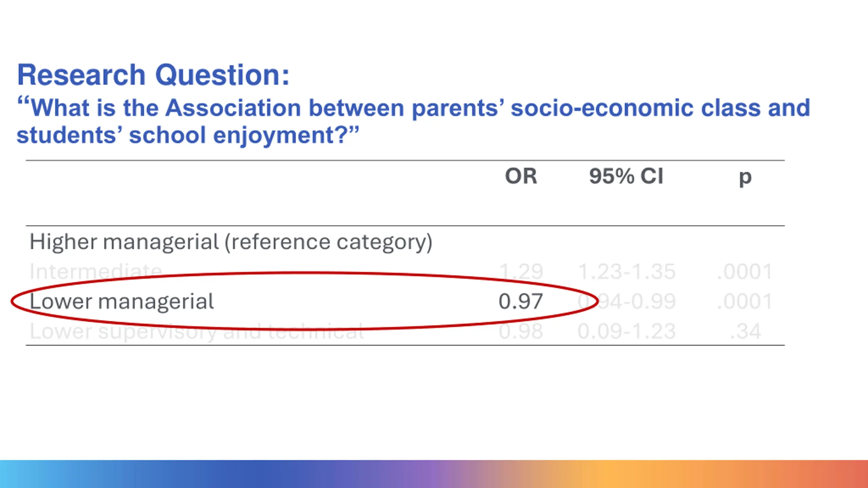This screenshot has height=488, width=868.
Task: Click the 0.09-1.23 confidence interval
Action: coord(627,331)
